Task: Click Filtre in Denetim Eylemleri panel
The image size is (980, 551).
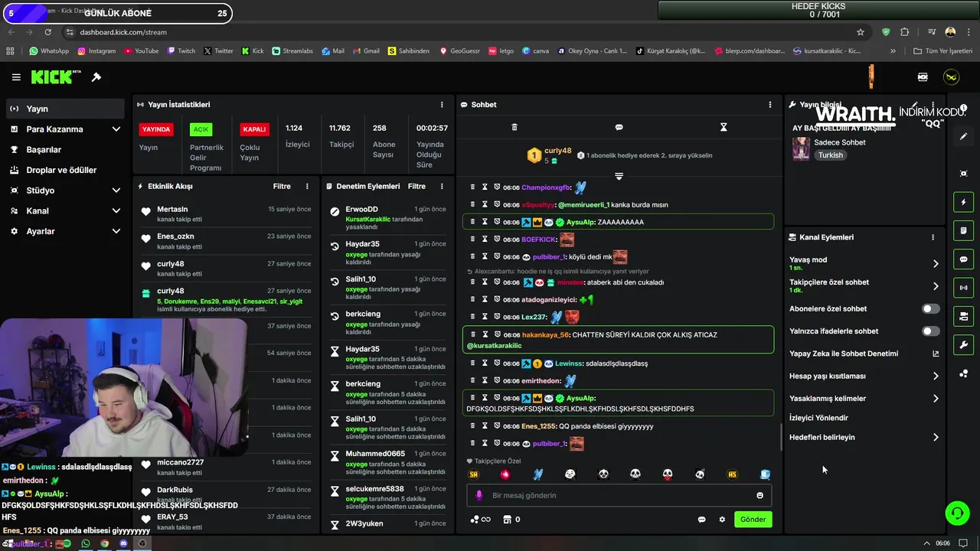Action: coord(416,186)
